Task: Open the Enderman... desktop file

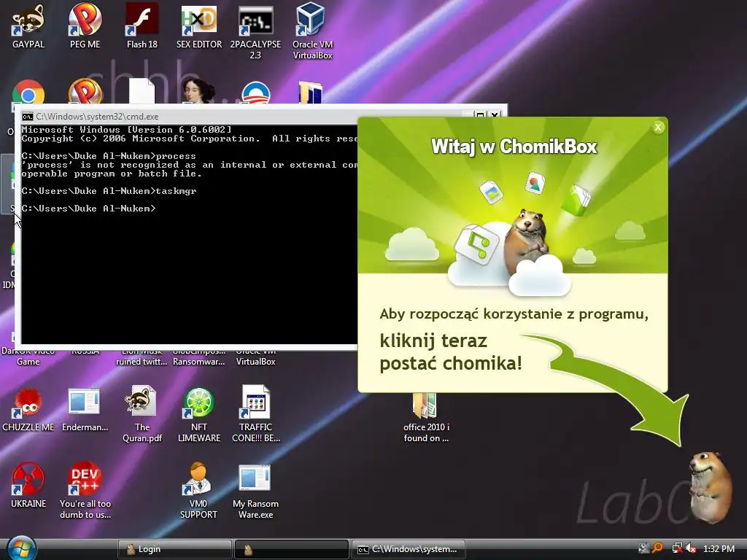Action: point(85,410)
